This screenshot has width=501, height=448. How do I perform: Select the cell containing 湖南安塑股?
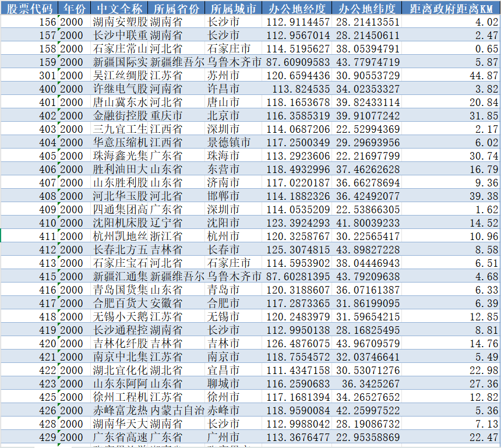(121, 22)
